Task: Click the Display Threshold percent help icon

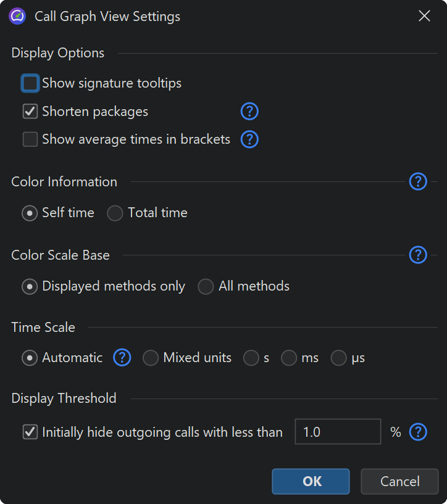Action: pyautogui.click(x=418, y=432)
